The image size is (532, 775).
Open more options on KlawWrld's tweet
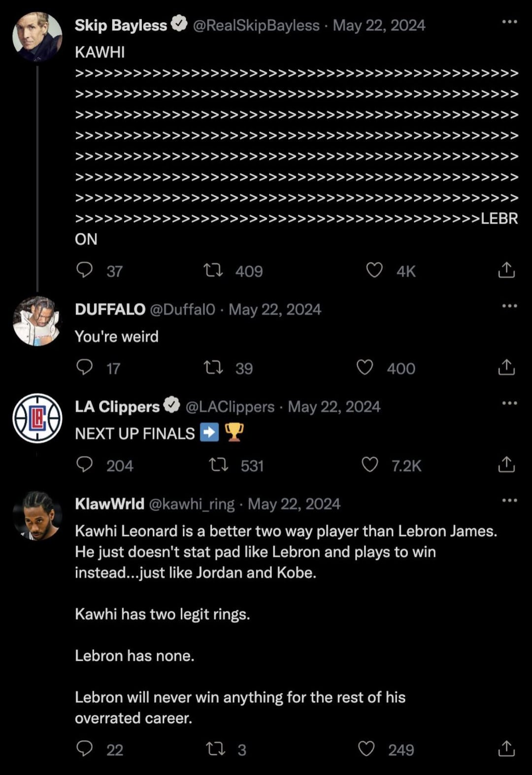click(x=509, y=501)
